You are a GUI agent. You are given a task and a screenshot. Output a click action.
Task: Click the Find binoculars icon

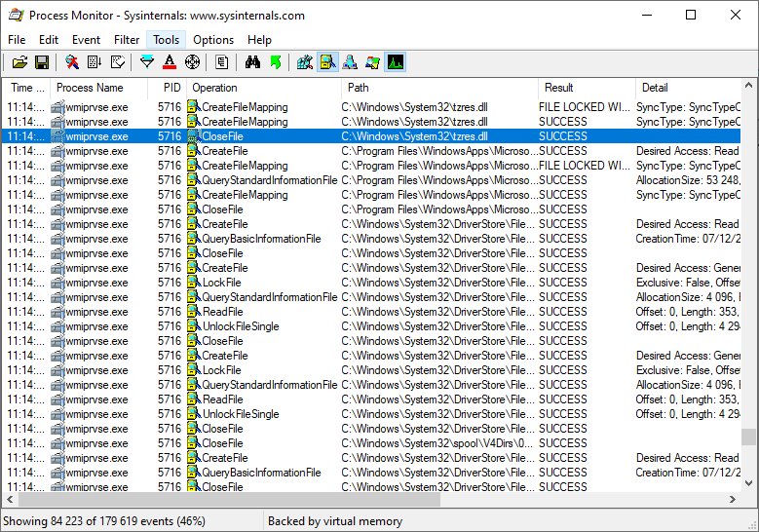[x=252, y=62]
